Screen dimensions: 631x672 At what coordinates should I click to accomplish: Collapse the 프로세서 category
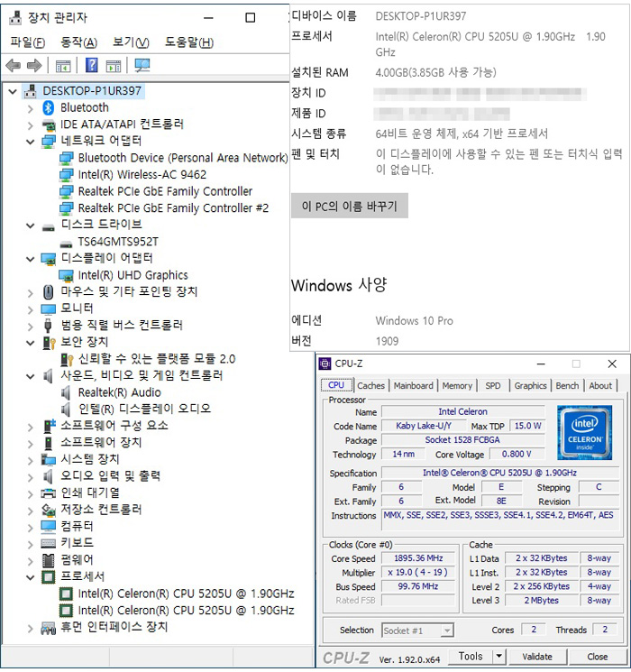30,577
